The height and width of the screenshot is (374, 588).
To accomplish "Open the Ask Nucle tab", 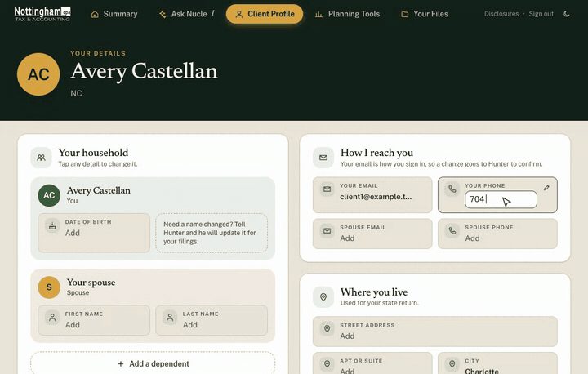I will tap(186, 14).
